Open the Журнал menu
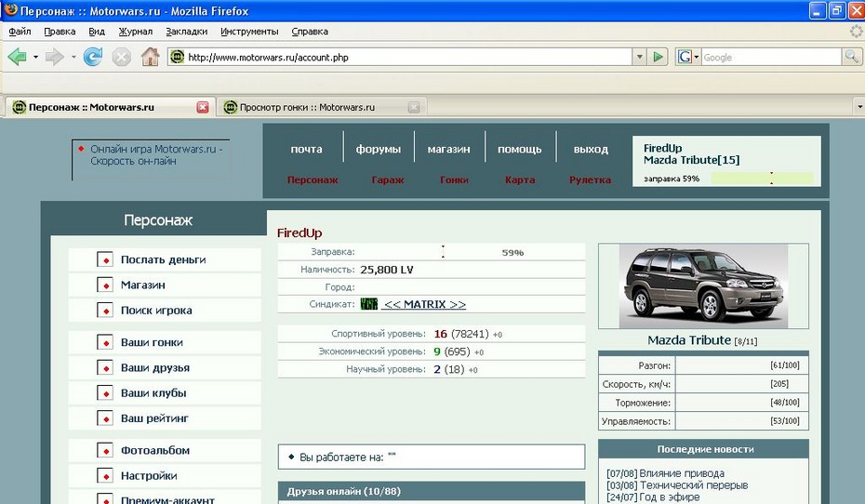 [x=135, y=32]
